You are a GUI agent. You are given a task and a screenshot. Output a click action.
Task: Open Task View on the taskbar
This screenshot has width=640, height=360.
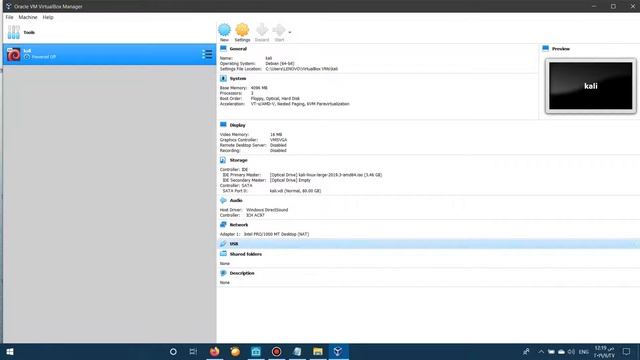[x=193, y=352]
